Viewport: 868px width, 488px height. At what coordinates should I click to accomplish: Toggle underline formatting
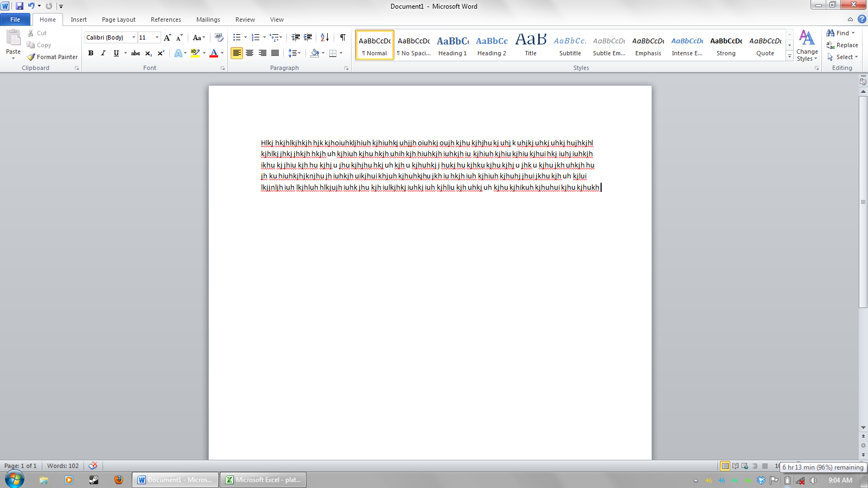[116, 53]
